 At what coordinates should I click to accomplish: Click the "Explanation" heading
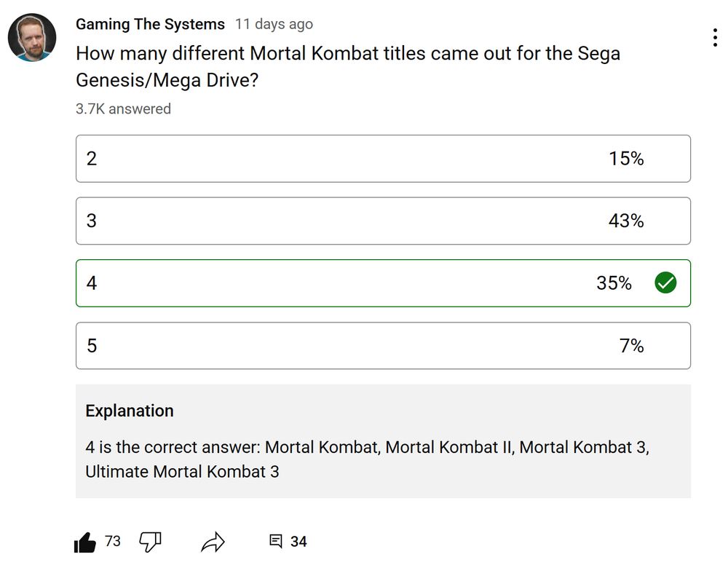click(x=130, y=411)
